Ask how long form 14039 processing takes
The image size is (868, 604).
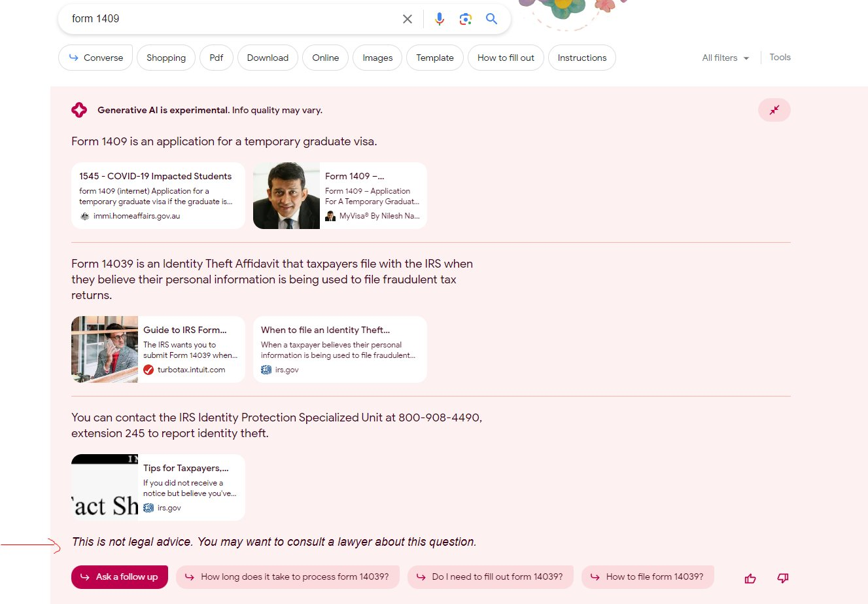[288, 577]
